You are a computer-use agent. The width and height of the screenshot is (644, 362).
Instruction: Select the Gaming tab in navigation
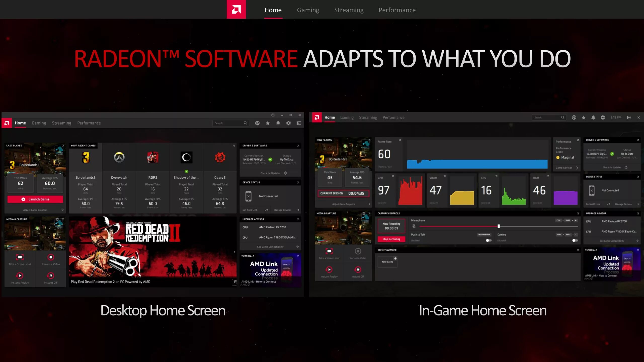tap(308, 10)
